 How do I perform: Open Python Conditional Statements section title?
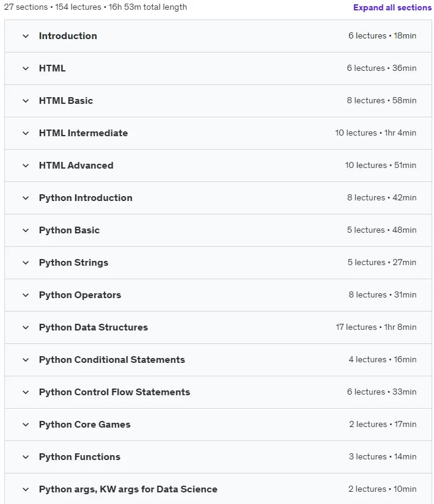112,360
